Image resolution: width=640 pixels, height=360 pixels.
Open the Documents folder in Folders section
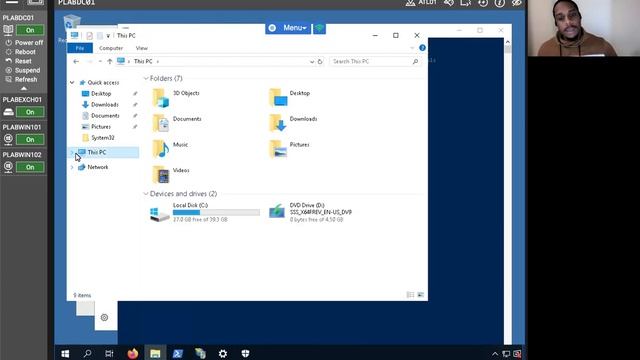point(177,123)
